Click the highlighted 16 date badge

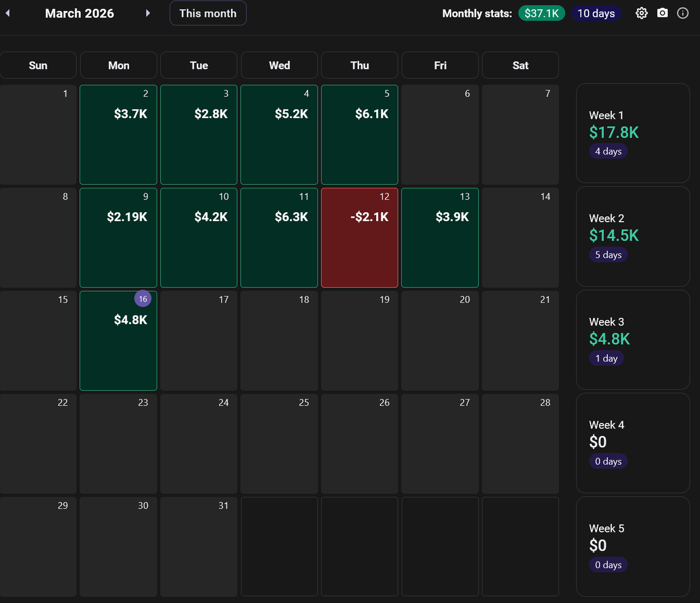[x=143, y=299]
